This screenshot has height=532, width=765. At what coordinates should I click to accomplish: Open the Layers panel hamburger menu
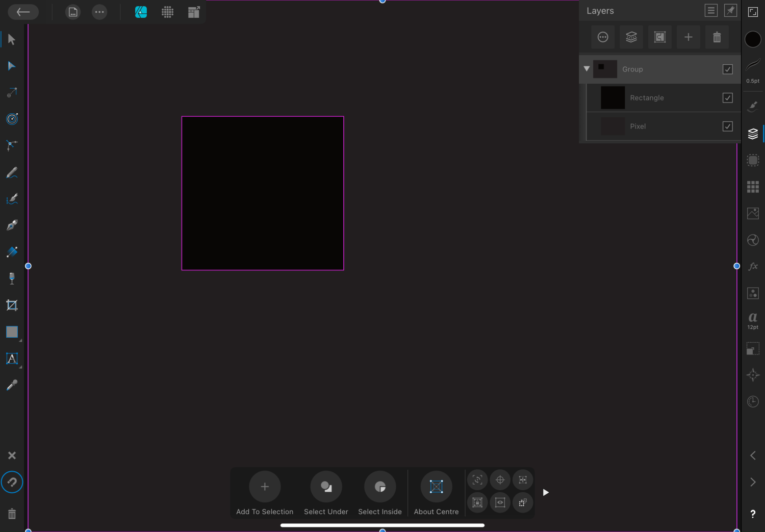point(711,10)
